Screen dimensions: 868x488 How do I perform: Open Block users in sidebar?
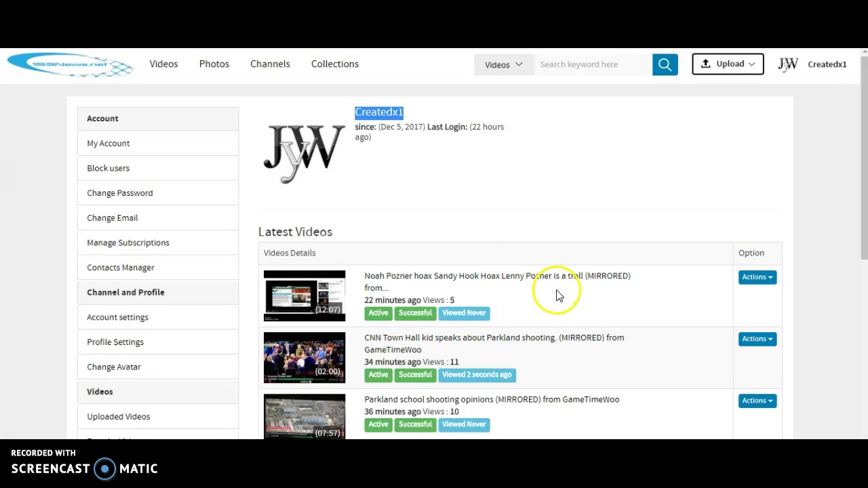[x=158, y=168]
